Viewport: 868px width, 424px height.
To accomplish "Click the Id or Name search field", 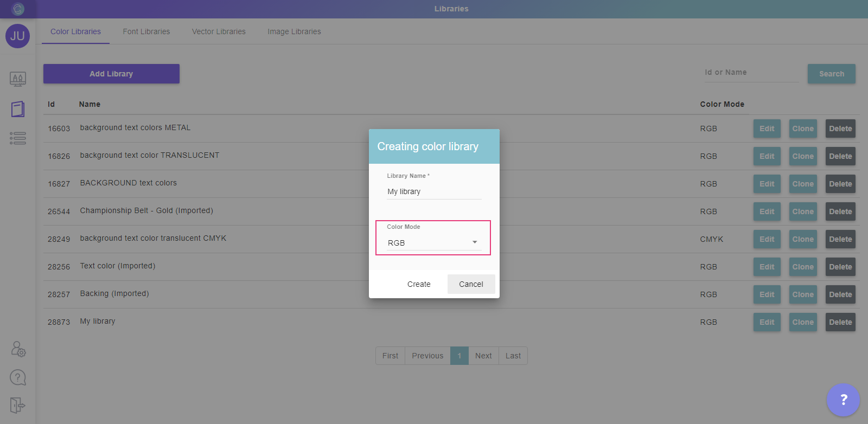I will click(x=751, y=73).
